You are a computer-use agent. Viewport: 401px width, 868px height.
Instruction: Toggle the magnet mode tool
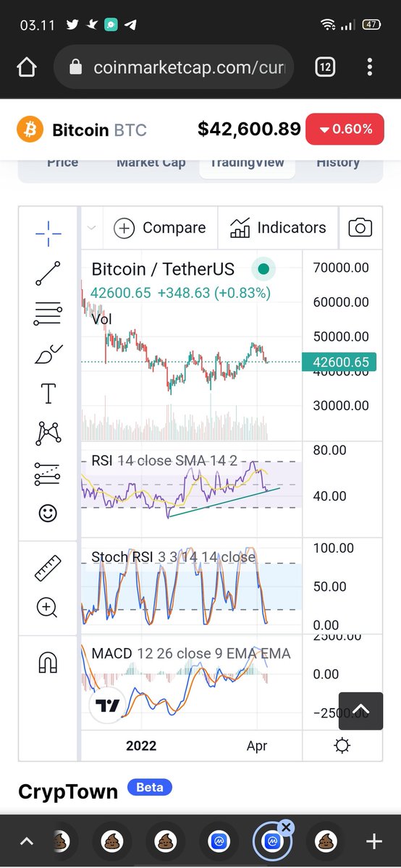48,662
